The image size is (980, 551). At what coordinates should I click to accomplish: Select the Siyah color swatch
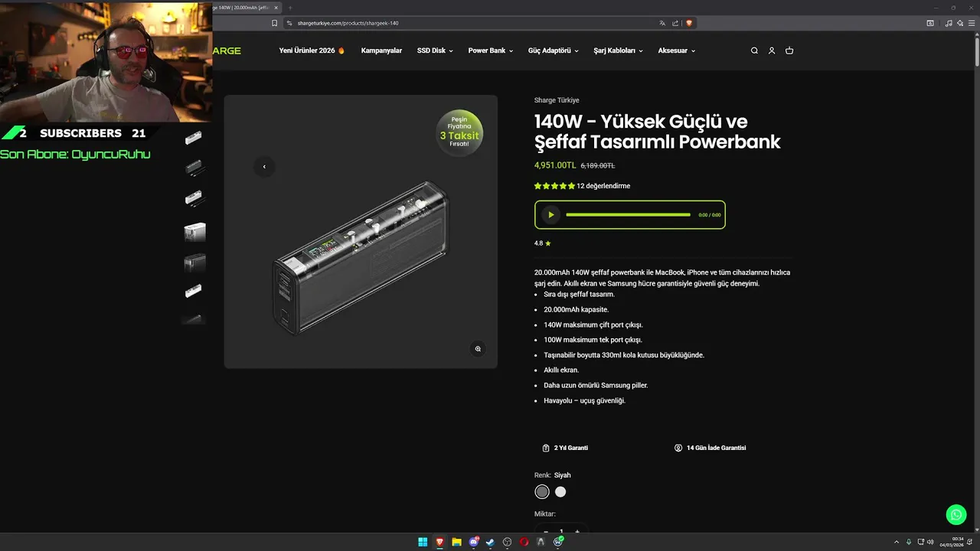(542, 491)
